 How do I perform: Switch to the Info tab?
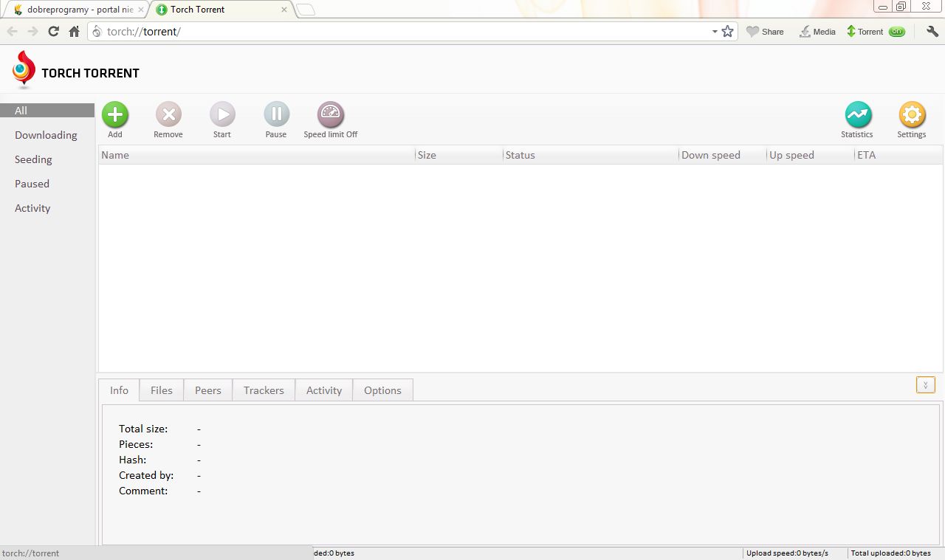(x=119, y=390)
